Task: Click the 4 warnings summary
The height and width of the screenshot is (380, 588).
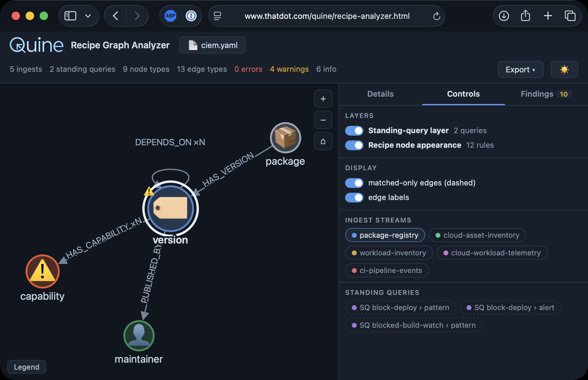Action: 289,69
